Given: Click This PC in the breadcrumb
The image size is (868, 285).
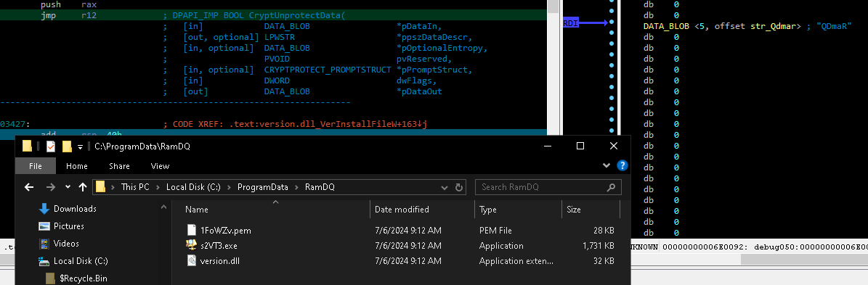Looking at the screenshot, I should 136,187.
